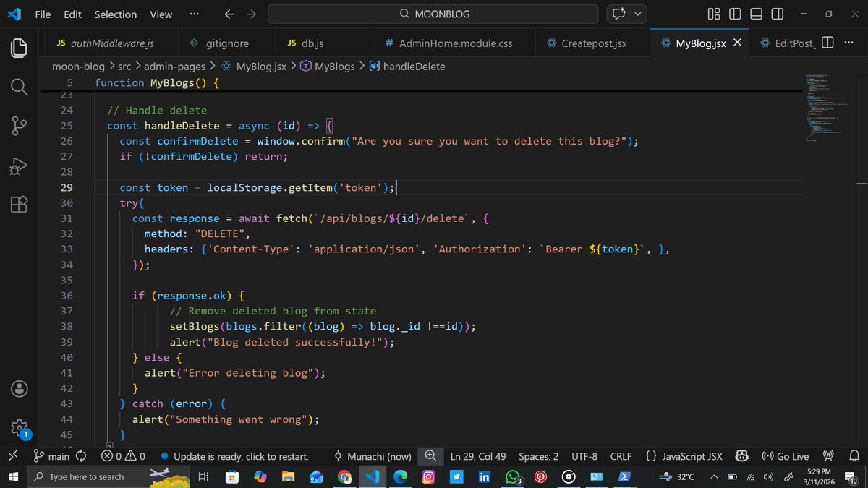
Task: Click the split editor right icon
Action: point(828,43)
